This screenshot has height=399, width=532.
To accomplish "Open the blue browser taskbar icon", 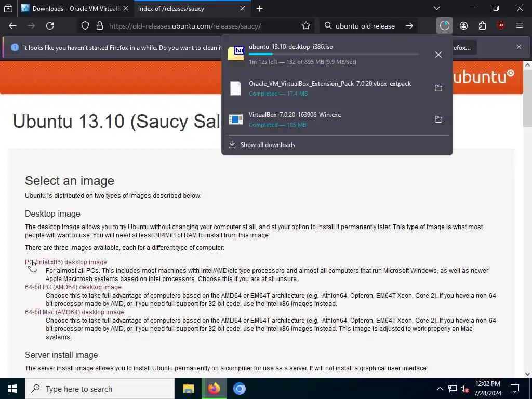I will point(240,389).
